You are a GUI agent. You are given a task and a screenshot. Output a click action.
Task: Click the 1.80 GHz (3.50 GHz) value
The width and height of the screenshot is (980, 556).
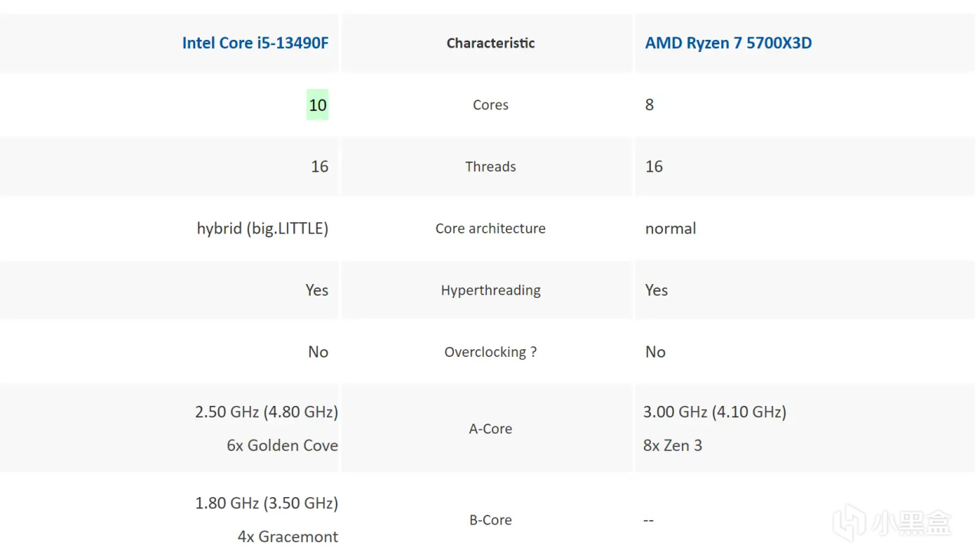coord(266,503)
